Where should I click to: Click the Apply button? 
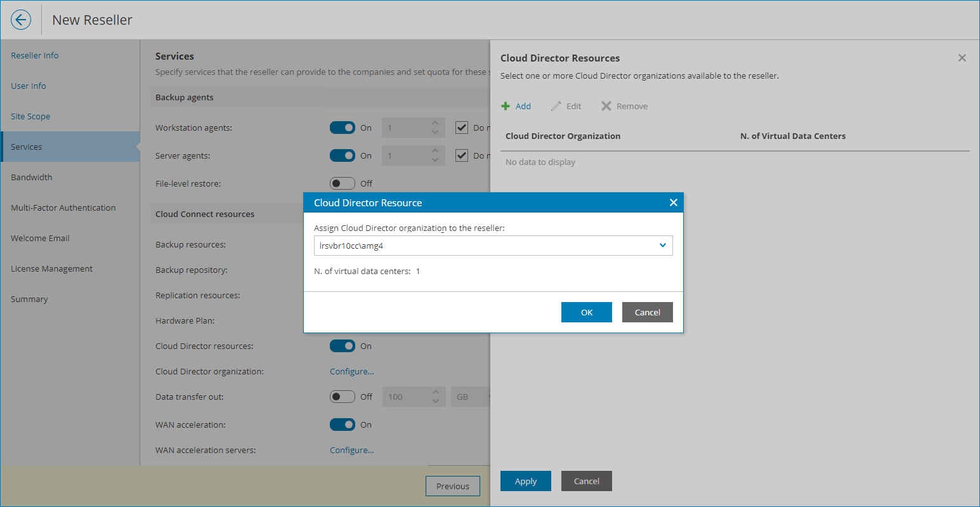526,481
